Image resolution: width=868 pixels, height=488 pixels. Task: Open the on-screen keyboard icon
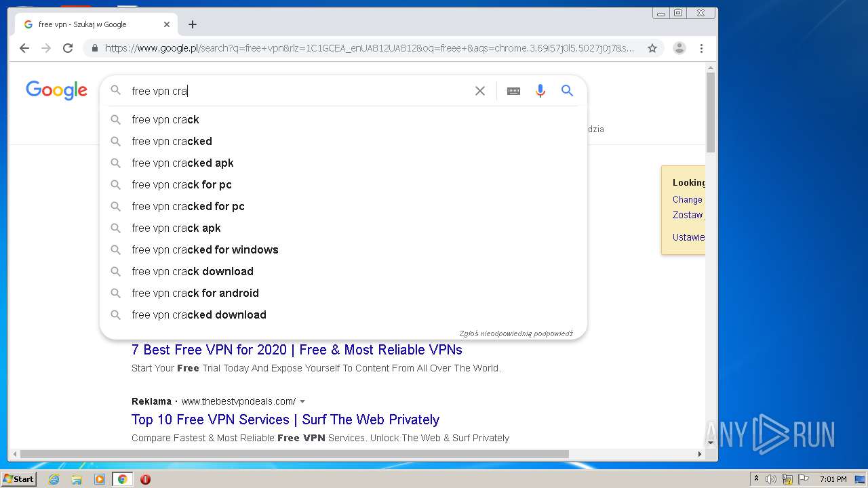[x=513, y=91]
